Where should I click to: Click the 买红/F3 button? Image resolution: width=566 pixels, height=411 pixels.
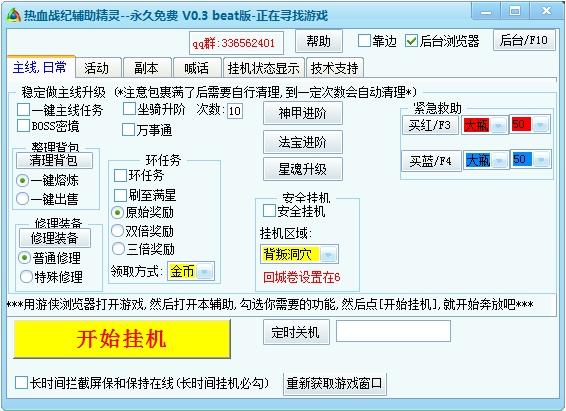click(430, 125)
